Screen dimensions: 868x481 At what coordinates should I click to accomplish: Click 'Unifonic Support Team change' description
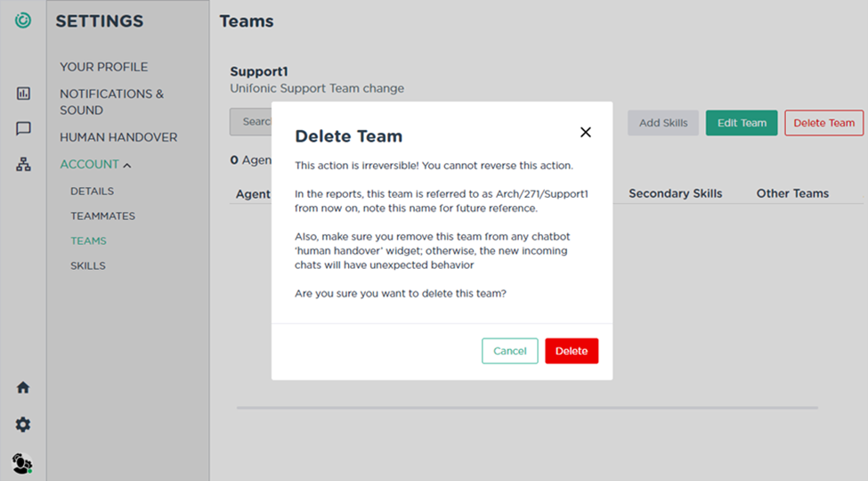[317, 89]
